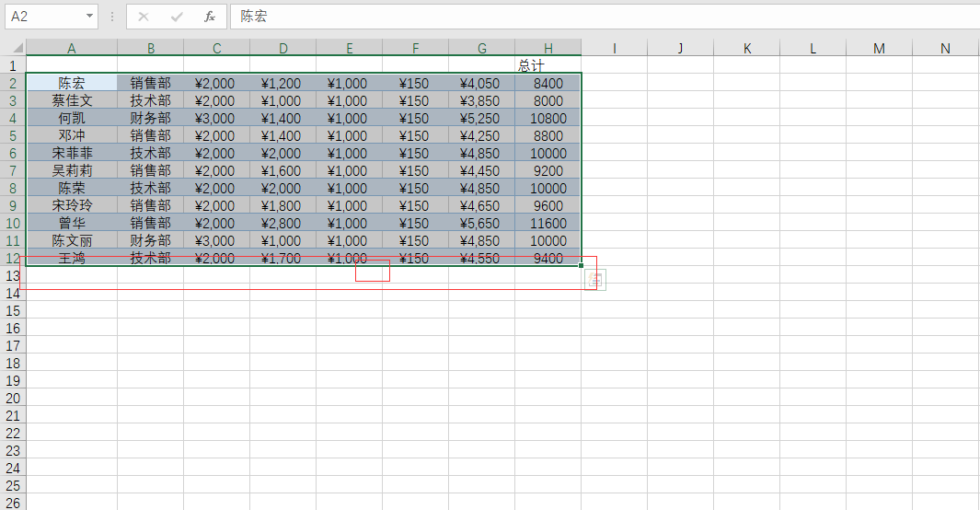Select row 2 header
The height and width of the screenshot is (510, 980).
13,83
